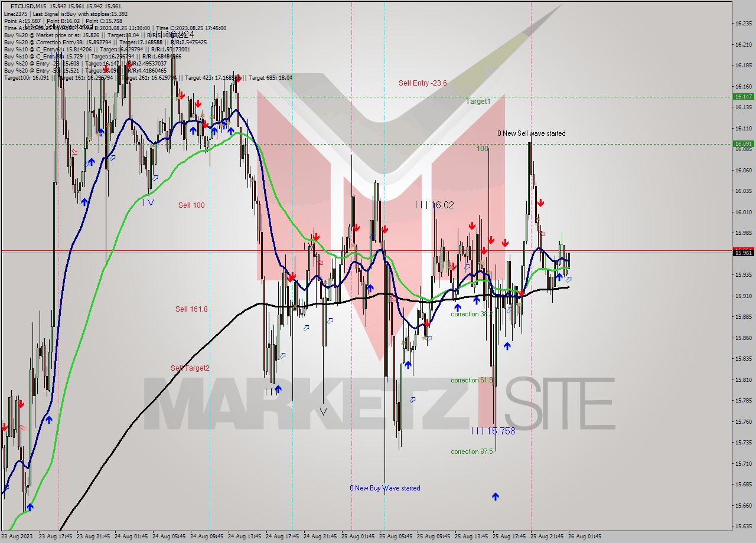Click the '23 Aug 2023' time axis label
756x543 pixels.
click(x=17, y=537)
